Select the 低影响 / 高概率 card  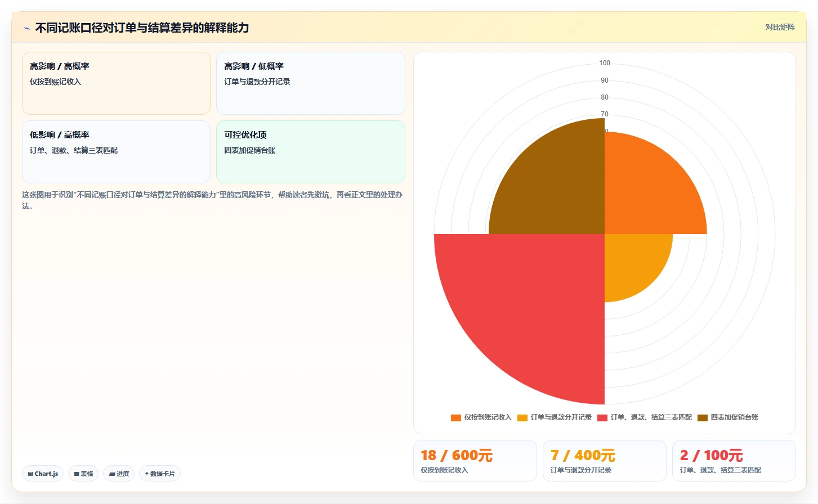coord(116,152)
